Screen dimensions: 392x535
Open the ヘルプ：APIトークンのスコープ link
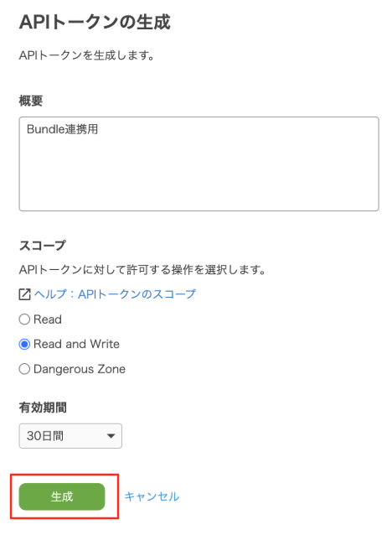(x=115, y=294)
